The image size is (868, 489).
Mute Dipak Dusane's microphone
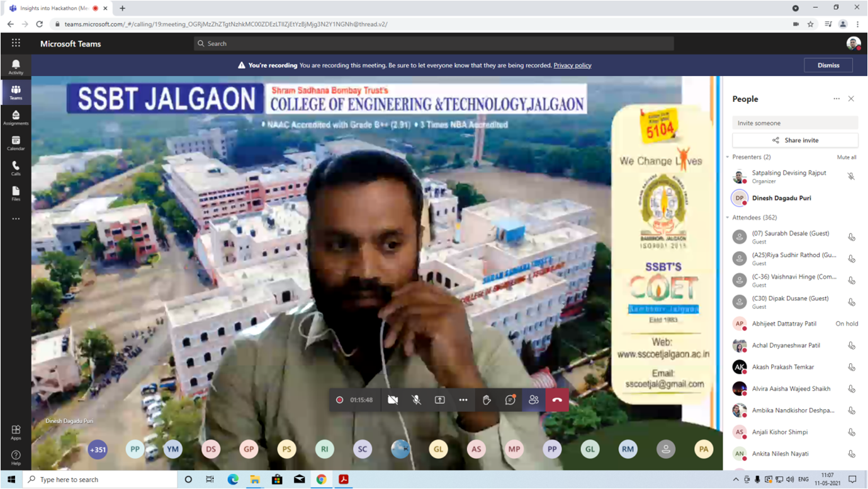click(851, 302)
